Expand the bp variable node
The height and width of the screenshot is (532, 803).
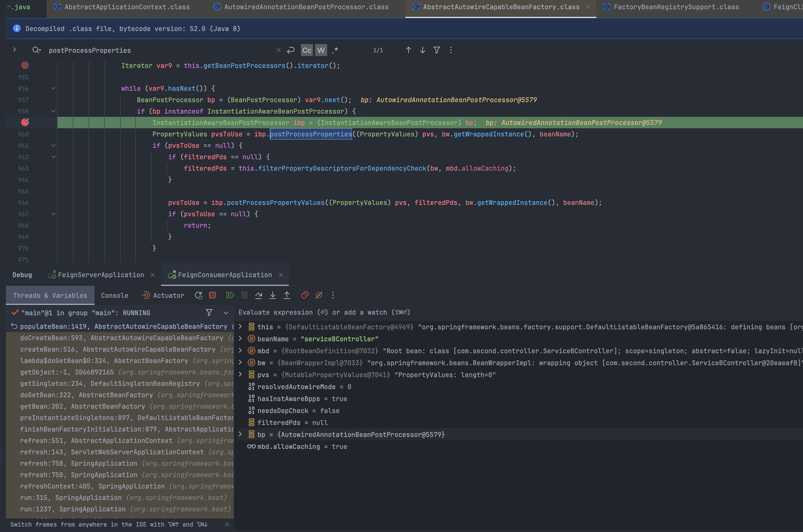coord(240,434)
